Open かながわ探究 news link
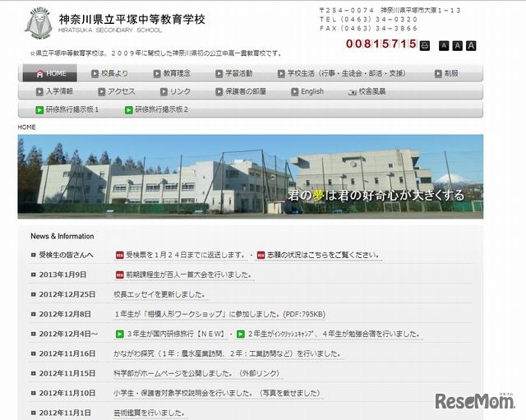 click(228, 353)
